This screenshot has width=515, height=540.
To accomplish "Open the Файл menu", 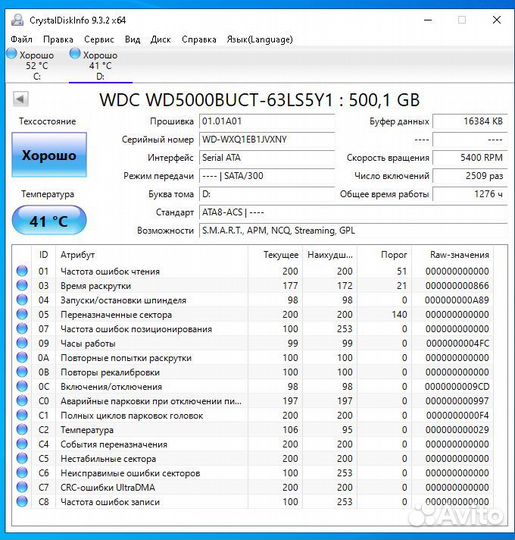I will click(21, 39).
